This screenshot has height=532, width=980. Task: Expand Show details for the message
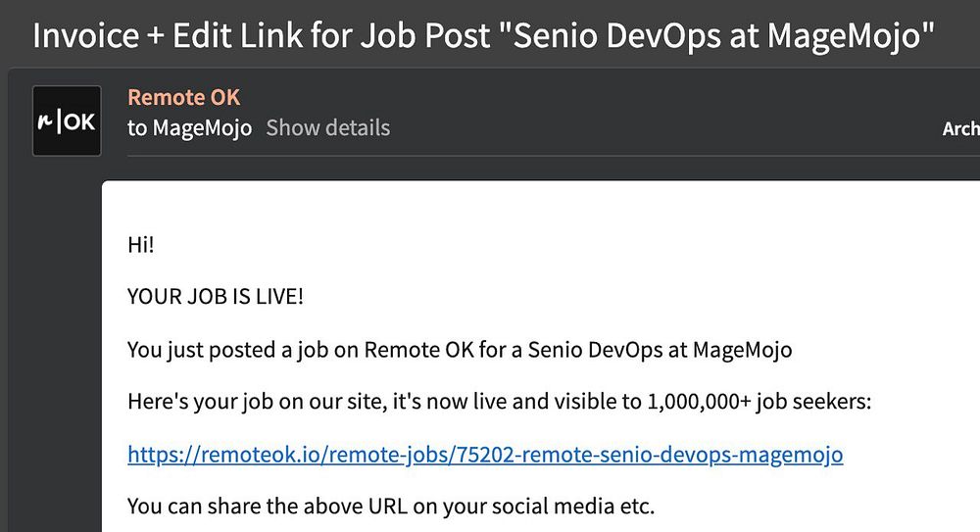327,128
